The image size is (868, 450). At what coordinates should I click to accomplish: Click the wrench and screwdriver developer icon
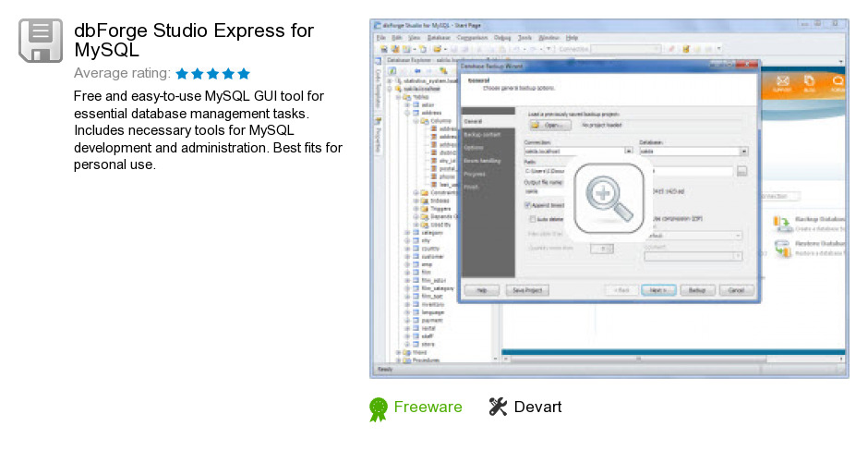pyautogui.click(x=498, y=407)
